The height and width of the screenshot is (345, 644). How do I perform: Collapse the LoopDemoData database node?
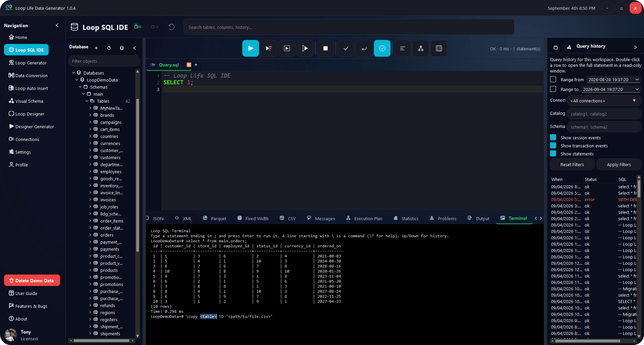(77, 80)
